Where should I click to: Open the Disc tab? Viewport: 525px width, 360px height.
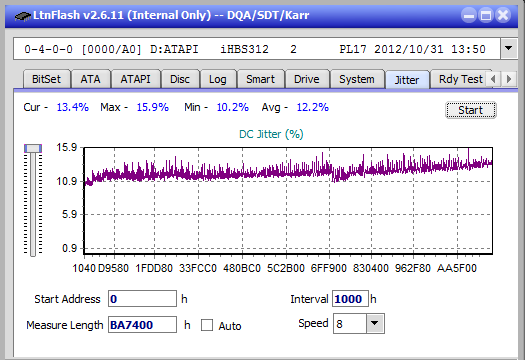[180, 79]
